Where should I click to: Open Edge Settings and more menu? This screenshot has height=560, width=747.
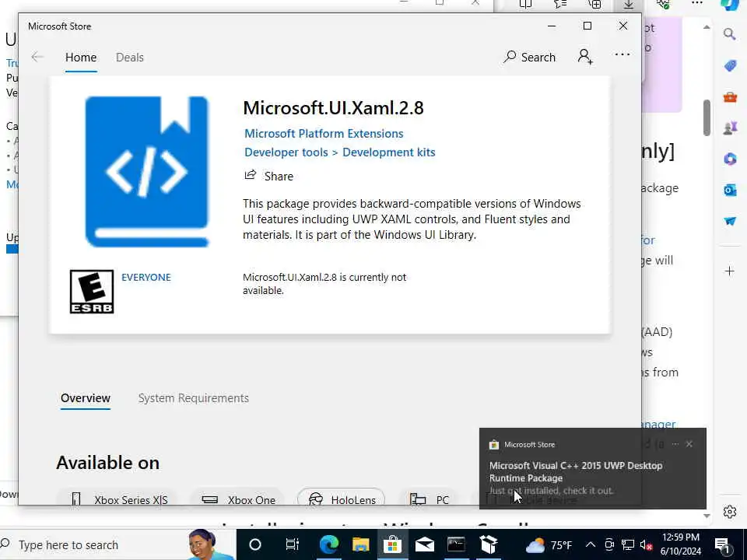coord(697,3)
